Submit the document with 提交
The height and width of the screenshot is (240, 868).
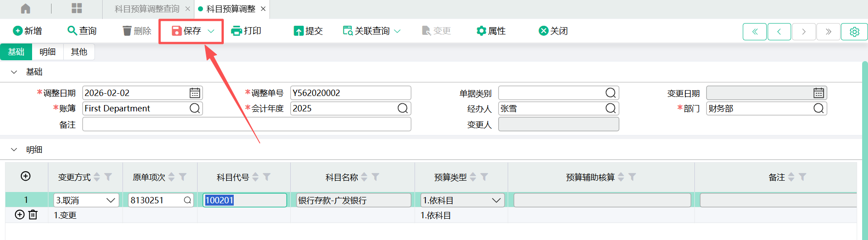point(308,31)
